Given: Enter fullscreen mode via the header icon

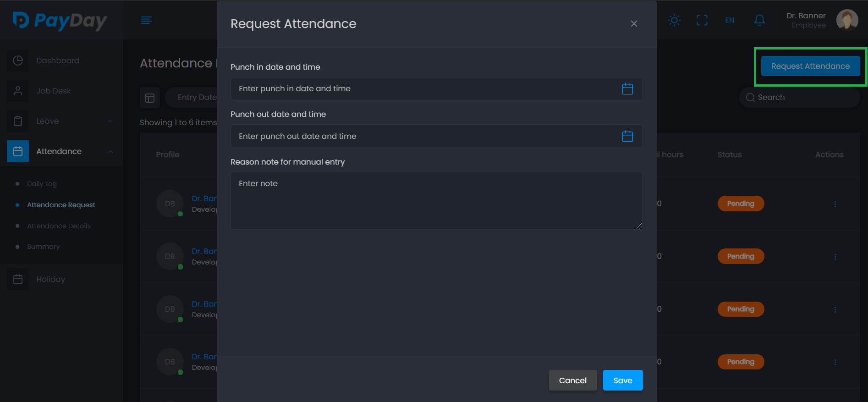Looking at the screenshot, I should click(702, 20).
